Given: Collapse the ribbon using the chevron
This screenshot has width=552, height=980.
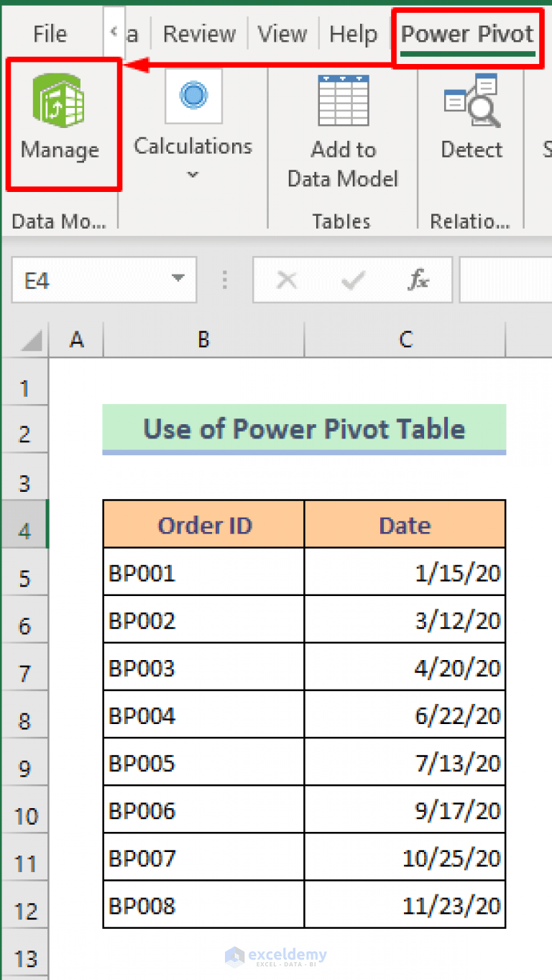Looking at the screenshot, I should (x=115, y=33).
